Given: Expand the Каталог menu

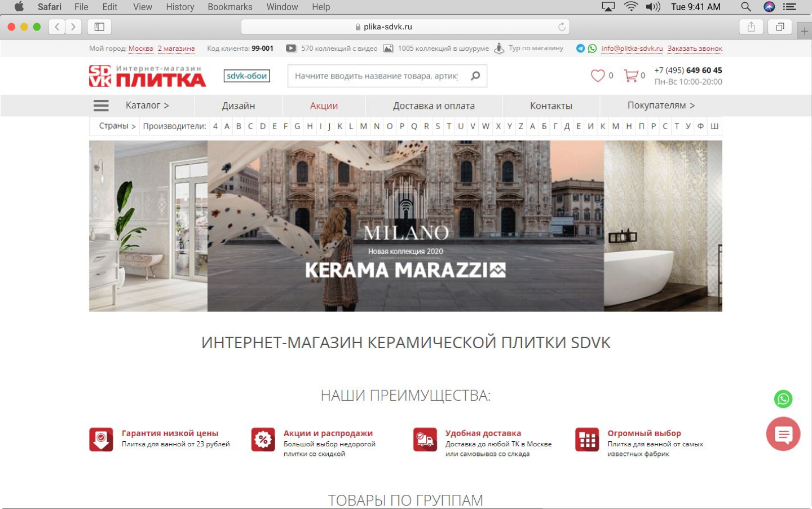Looking at the screenshot, I should (x=147, y=106).
